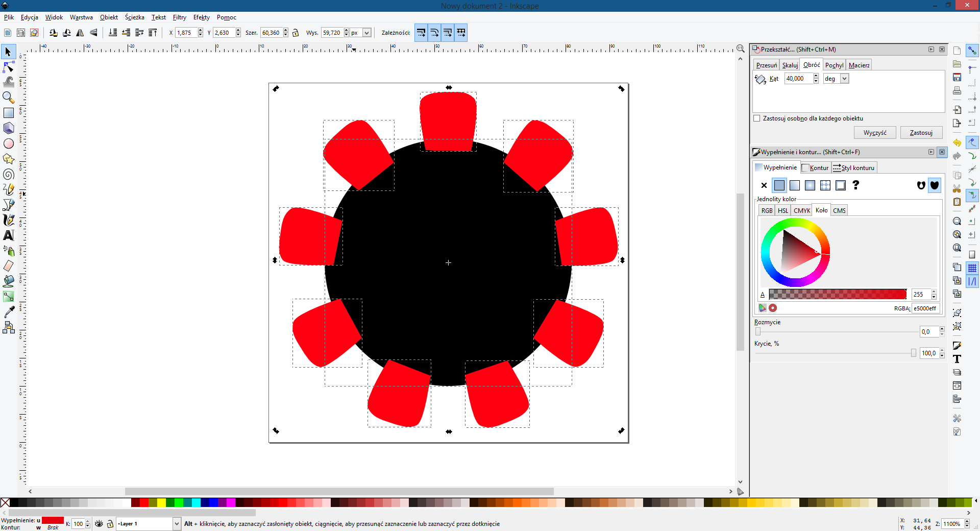This screenshot has height=531, width=980.
Task: Choose the Spiral drawing tool
Action: pyautogui.click(x=9, y=175)
